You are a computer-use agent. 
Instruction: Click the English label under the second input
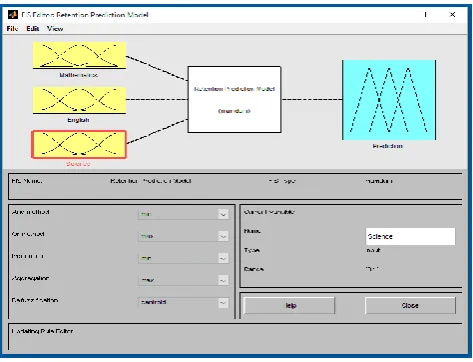(78, 120)
